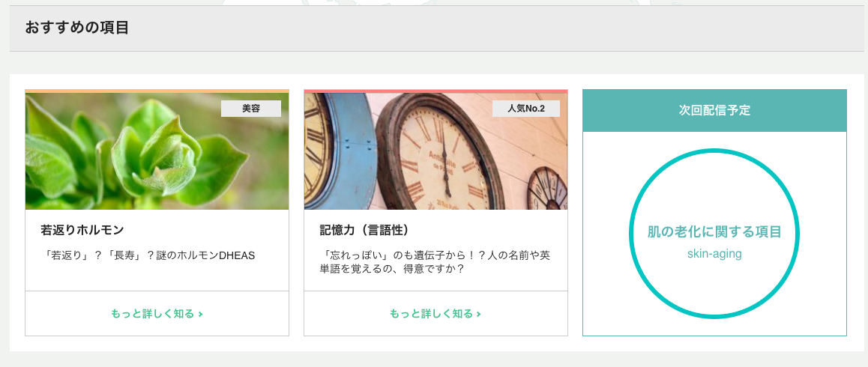Viewport: 868px width, 367px height.
Task: Click the 忘れっぽい description text
Action: (x=435, y=262)
